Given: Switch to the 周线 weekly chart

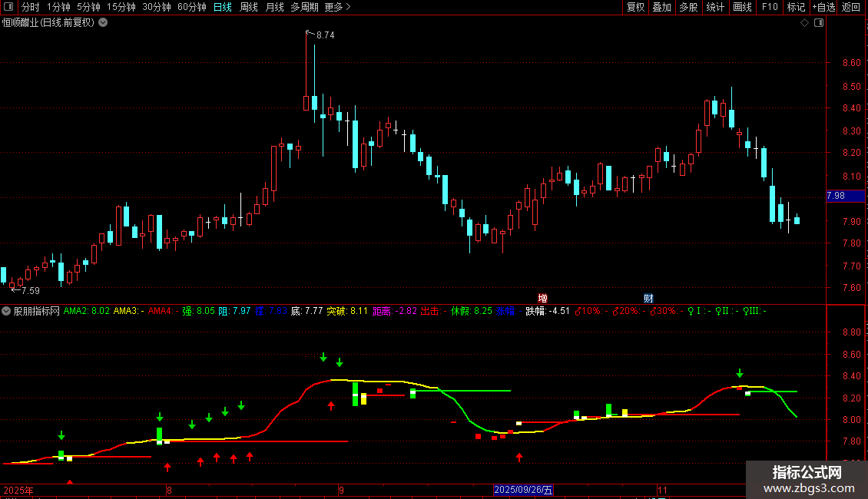Looking at the screenshot, I should click(249, 7).
